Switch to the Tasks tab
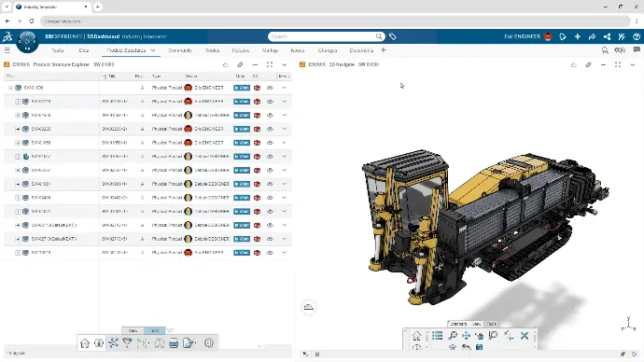Viewport: 644px width, 362px height. pos(58,50)
